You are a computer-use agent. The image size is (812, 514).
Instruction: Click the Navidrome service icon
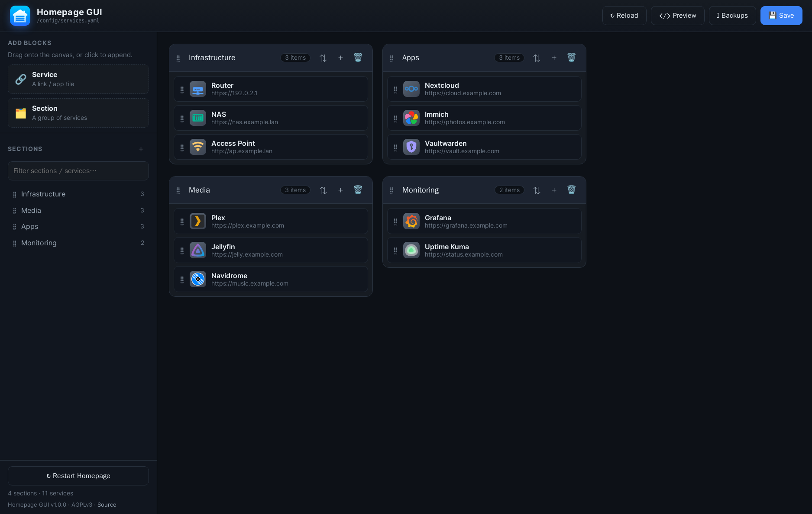[198, 279]
